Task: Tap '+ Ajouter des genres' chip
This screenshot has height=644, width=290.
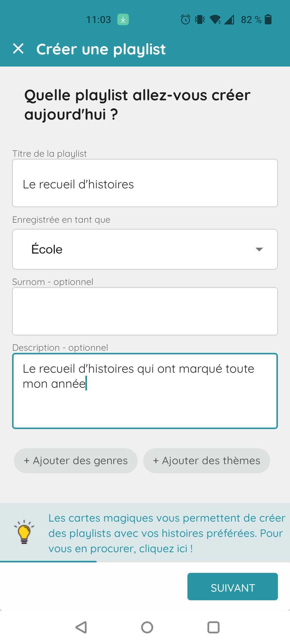Action: click(76, 461)
